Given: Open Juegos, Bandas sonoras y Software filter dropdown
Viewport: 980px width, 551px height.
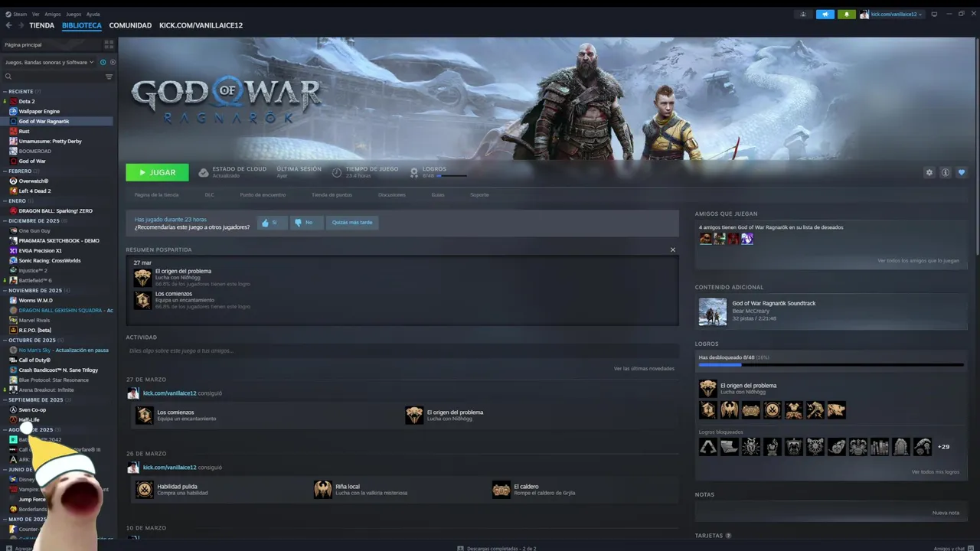Looking at the screenshot, I should point(49,62).
